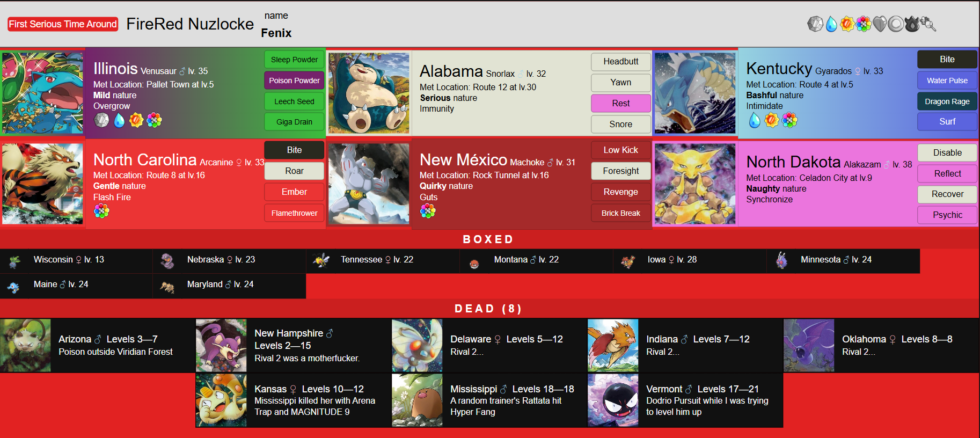Open North Carolina the Arcanine's artwork
Viewport: 980px width, 438px height.
point(42,184)
